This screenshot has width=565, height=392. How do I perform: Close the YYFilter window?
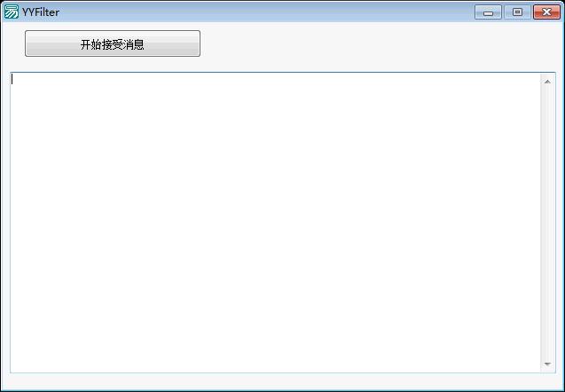coord(546,12)
